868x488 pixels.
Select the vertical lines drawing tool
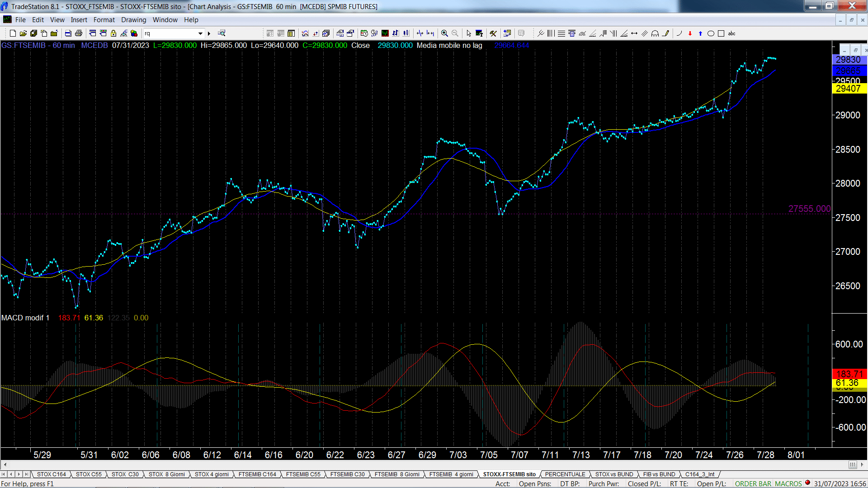click(x=551, y=33)
